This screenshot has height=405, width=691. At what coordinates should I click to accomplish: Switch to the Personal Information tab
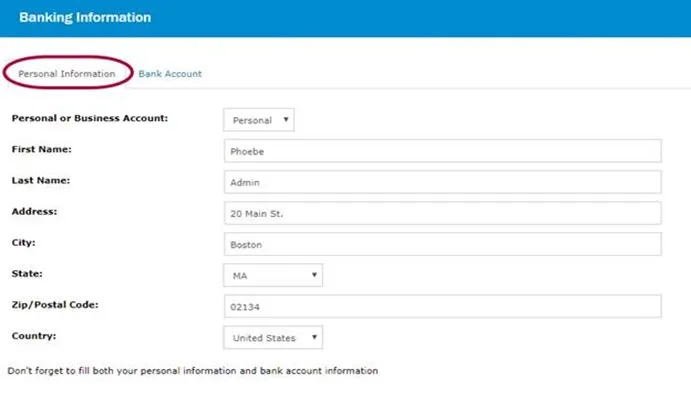pos(67,74)
